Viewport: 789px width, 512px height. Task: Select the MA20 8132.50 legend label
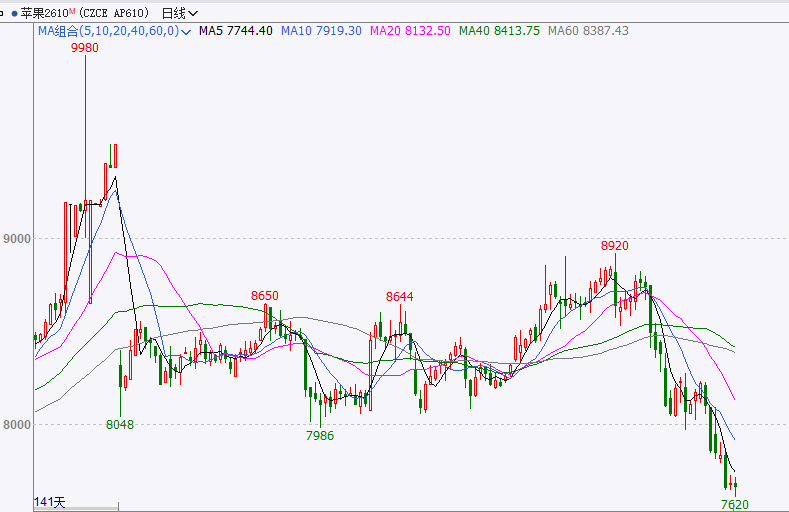click(409, 31)
